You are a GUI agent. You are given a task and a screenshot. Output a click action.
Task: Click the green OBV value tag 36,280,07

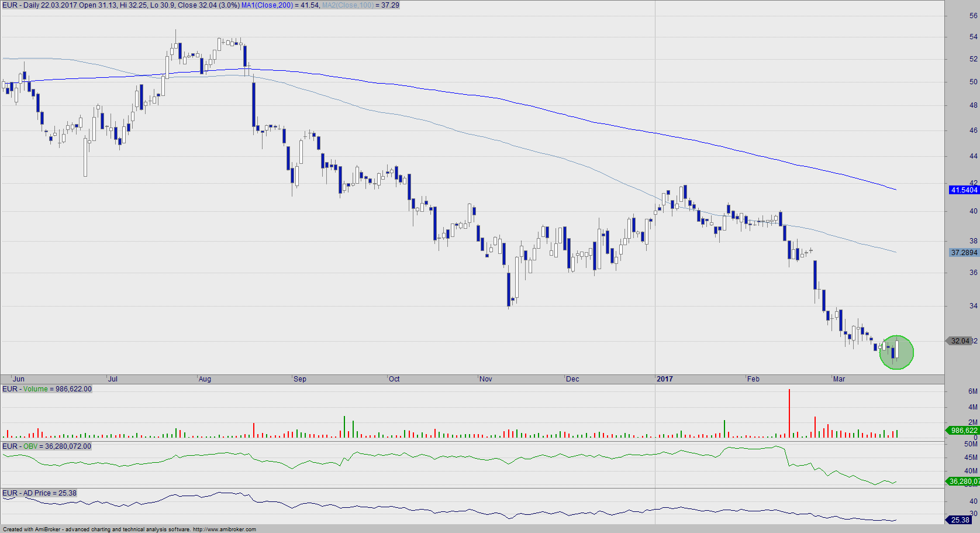tap(963, 482)
